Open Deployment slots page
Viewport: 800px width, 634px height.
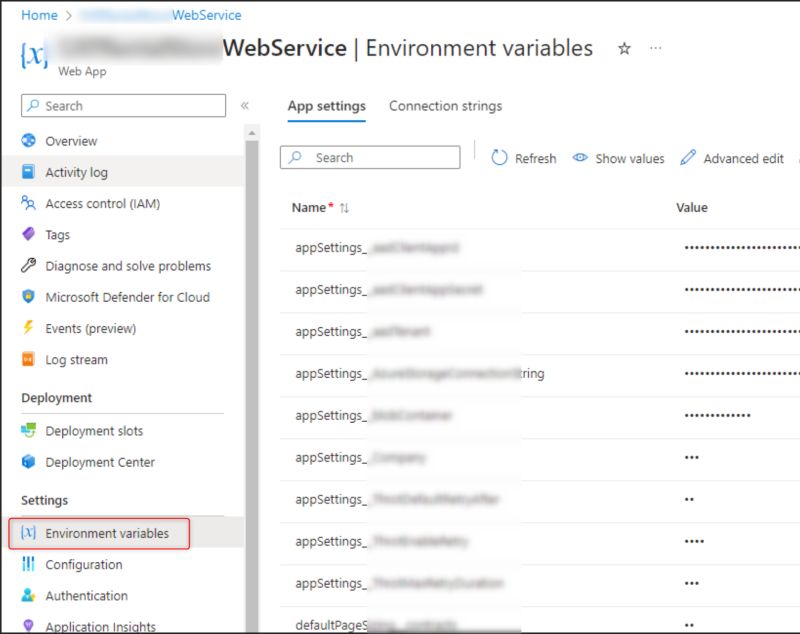point(94,431)
